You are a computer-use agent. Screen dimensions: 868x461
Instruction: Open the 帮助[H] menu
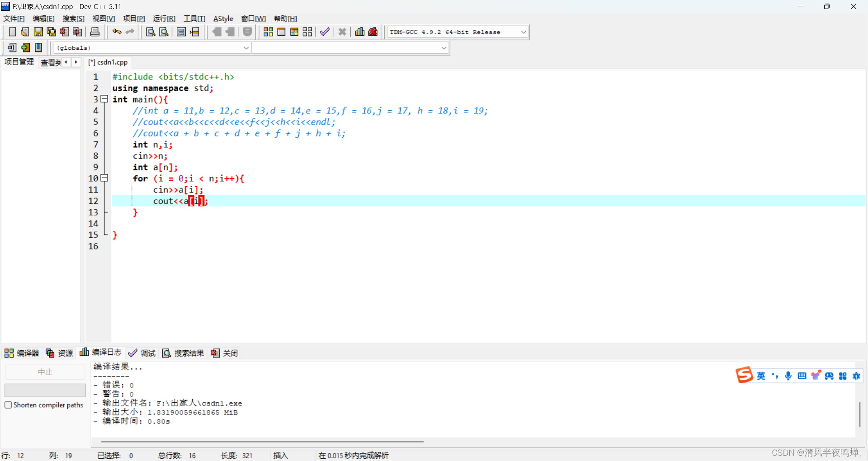285,19
